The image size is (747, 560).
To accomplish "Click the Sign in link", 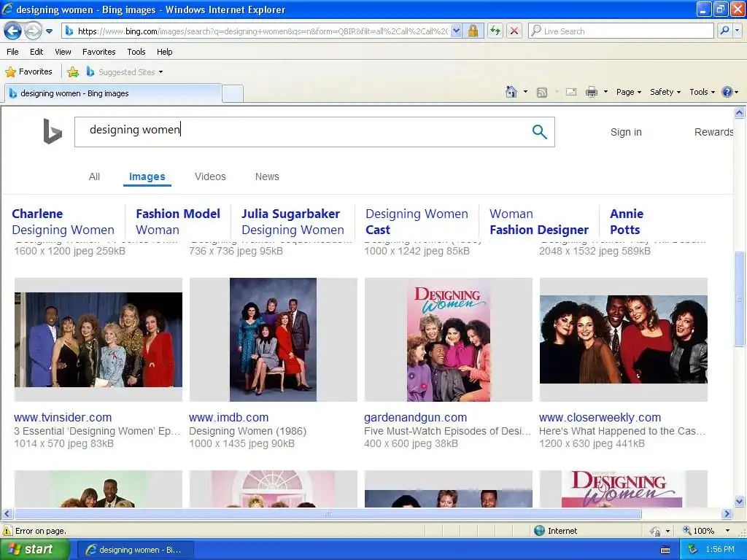I will click(x=626, y=132).
